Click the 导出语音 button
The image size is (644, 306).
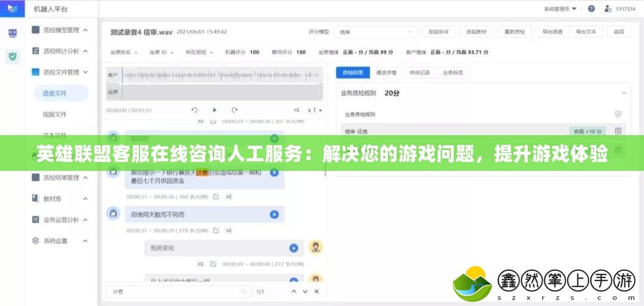click(x=552, y=32)
